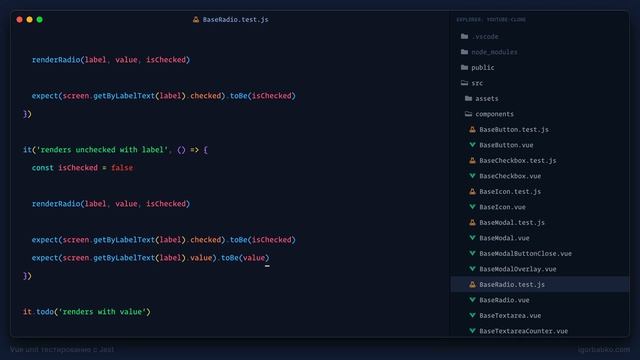Click the 'false' value in code
Viewport: 640px width, 360px height.
coord(122,168)
